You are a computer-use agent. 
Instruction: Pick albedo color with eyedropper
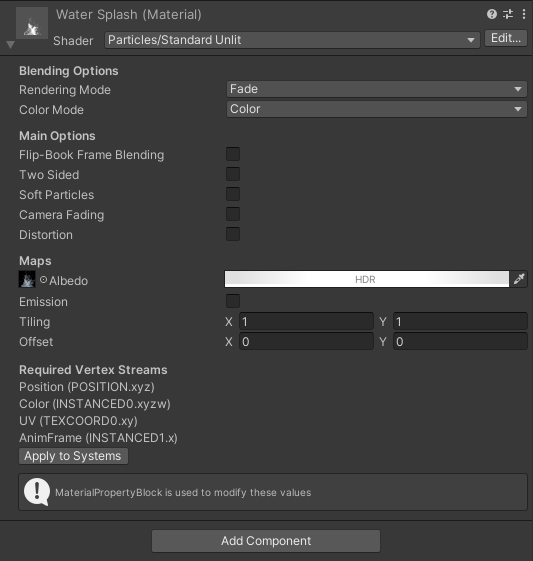[x=519, y=279]
